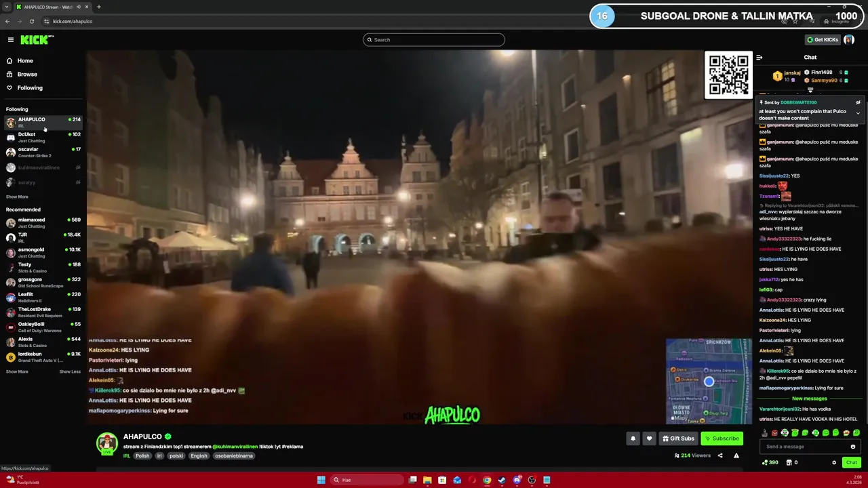
Task: Expand pinned message chevron
Action: (x=858, y=113)
